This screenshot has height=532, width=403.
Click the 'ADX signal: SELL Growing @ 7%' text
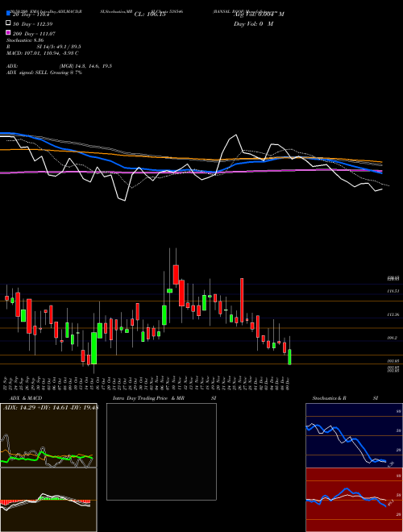click(44, 73)
